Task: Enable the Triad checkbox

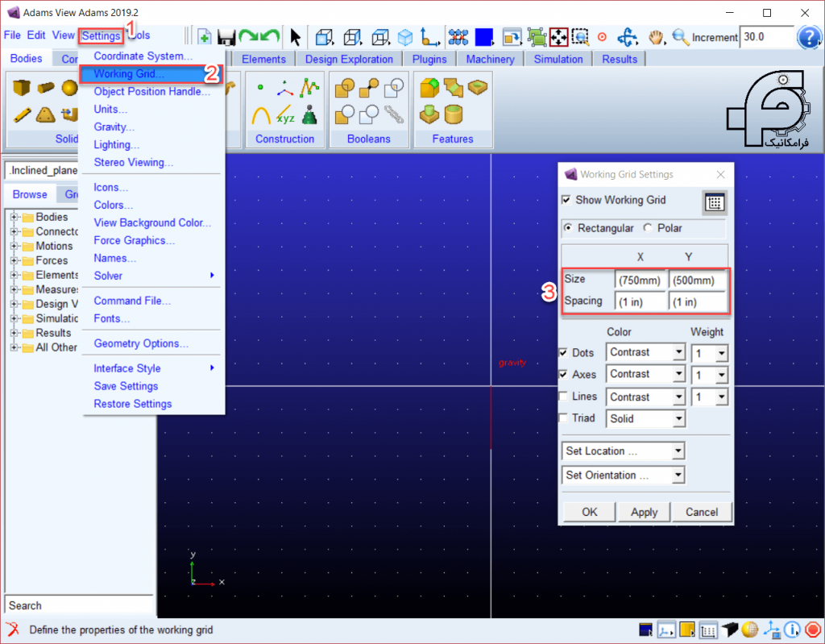Action: (563, 418)
